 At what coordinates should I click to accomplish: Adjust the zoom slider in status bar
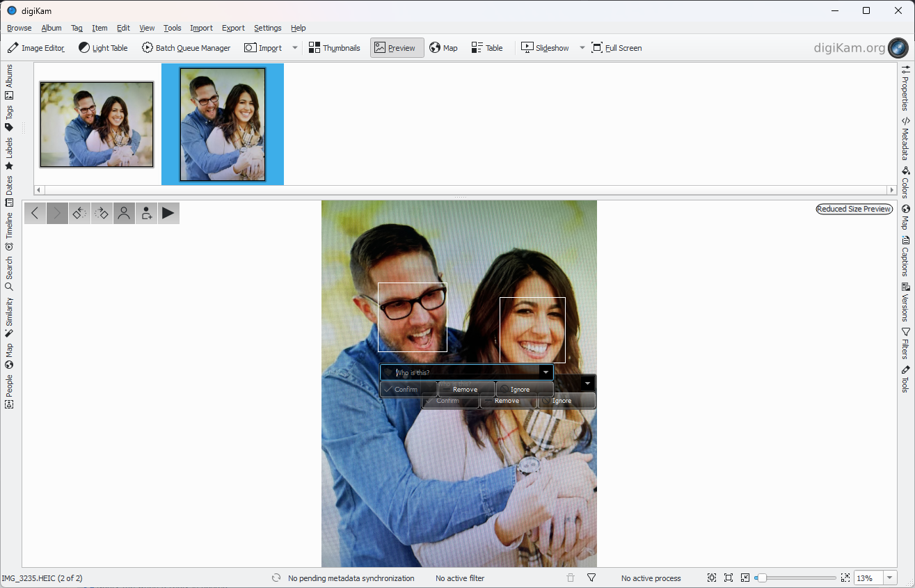pyautogui.click(x=763, y=578)
